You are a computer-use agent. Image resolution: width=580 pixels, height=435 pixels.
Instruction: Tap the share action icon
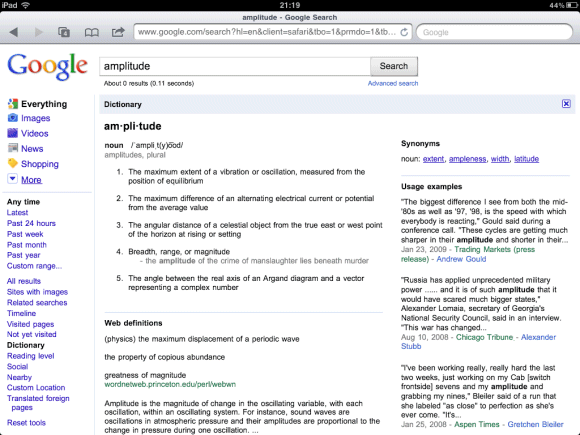[118, 32]
